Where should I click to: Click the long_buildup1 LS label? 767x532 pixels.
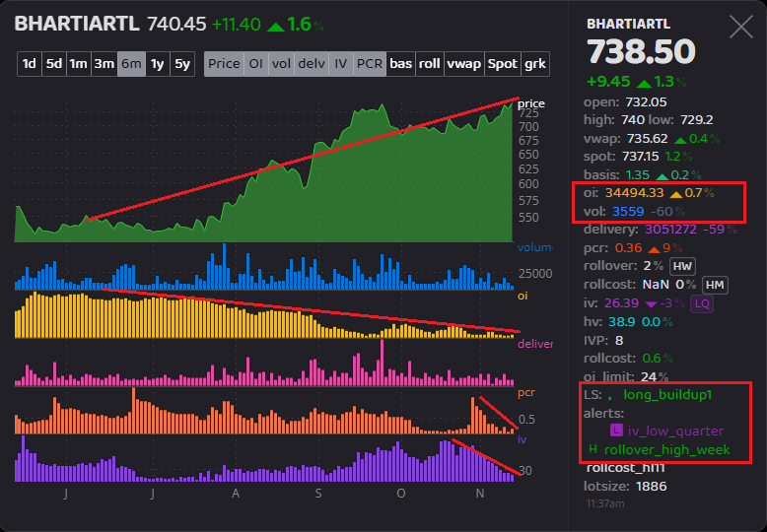click(667, 395)
